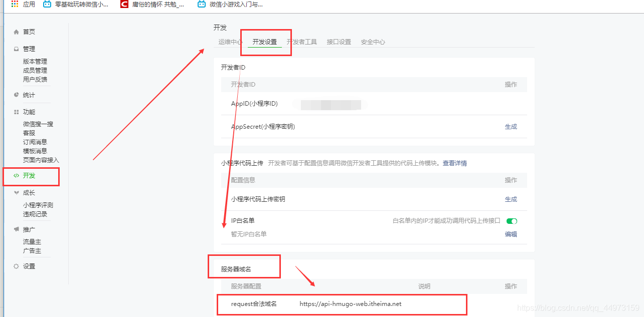The height and width of the screenshot is (317, 644).
Task: Open 订阅消息 in sidebar
Action: coord(35,142)
